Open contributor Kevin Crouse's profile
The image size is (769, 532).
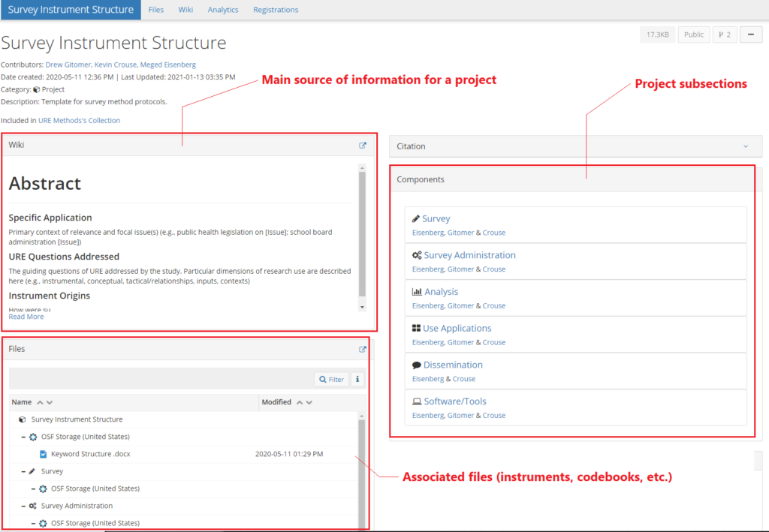(x=115, y=65)
